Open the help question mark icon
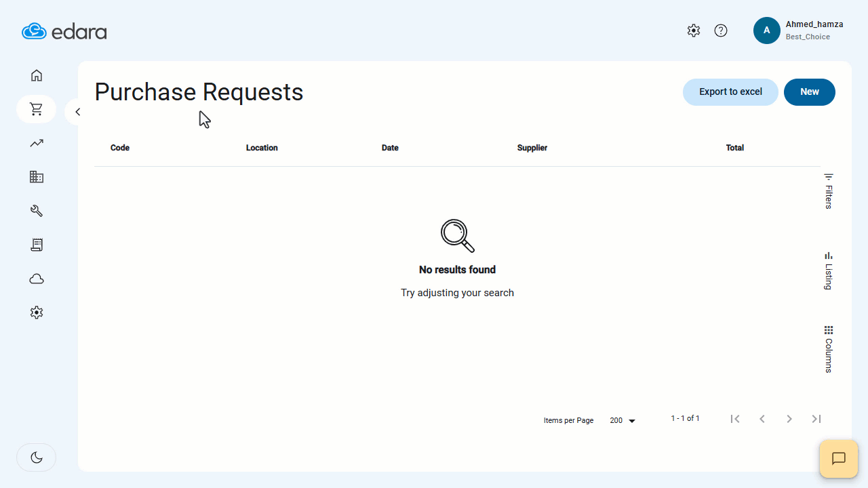 click(x=721, y=30)
